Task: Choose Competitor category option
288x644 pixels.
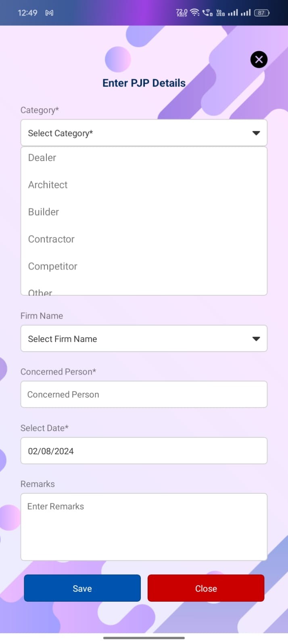Action: click(x=53, y=266)
